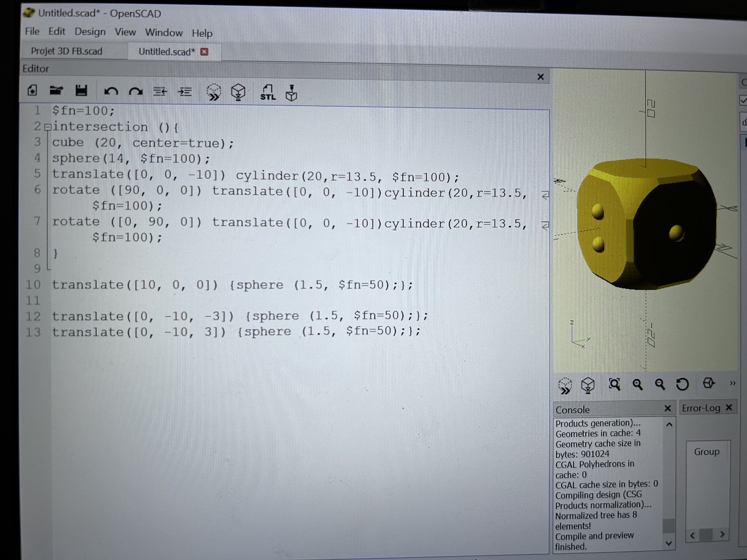Click the Error-Log panel title

[701, 408]
